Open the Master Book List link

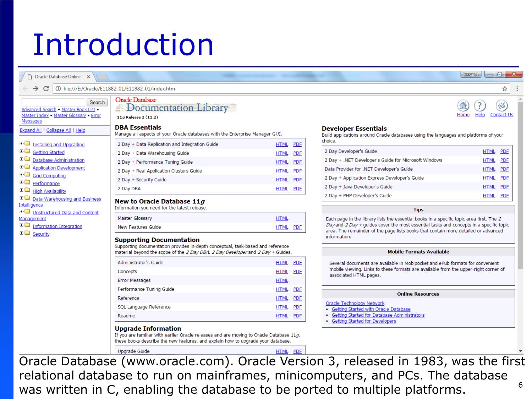tap(78, 110)
